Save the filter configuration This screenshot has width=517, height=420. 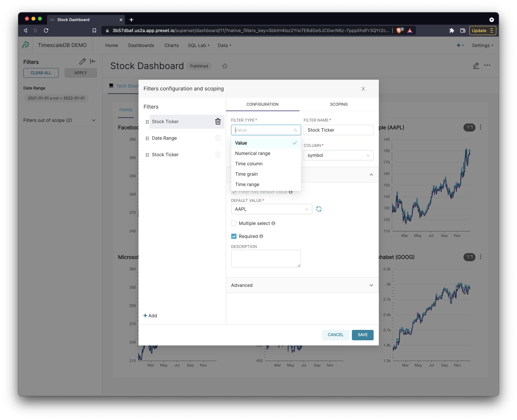coord(362,335)
